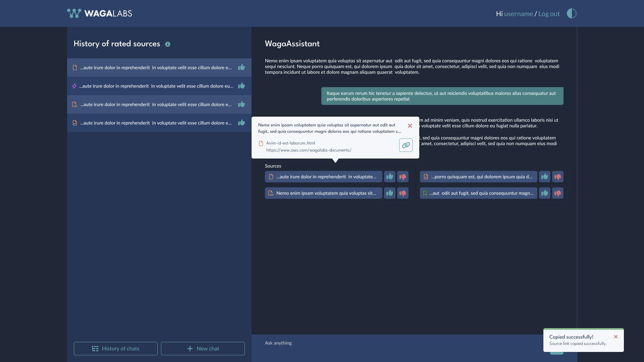Viewport: 644px width, 362px height.
Task: Click the username link in header
Action: pos(518,14)
